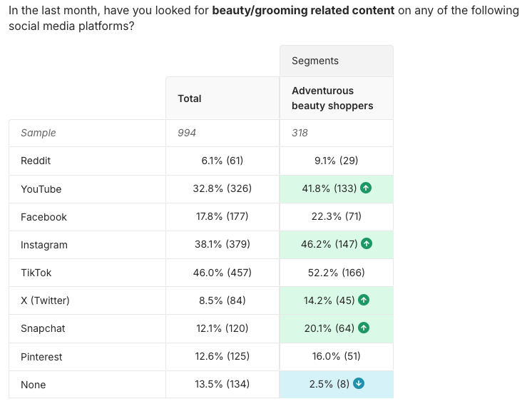Click the green up-arrow icon in Instagram row
Viewport: 532px width, 404px height.
pyautogui.click(x=367, y=244)
